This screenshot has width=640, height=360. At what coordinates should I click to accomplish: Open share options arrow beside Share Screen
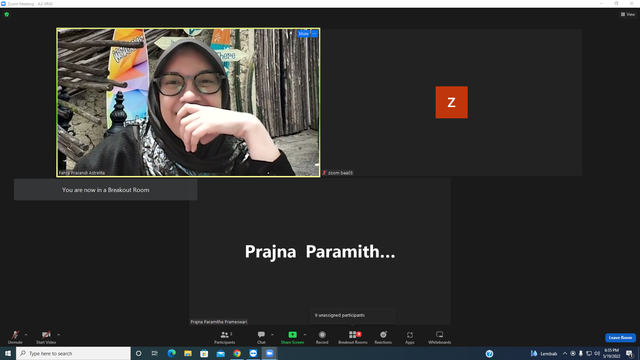305,335
